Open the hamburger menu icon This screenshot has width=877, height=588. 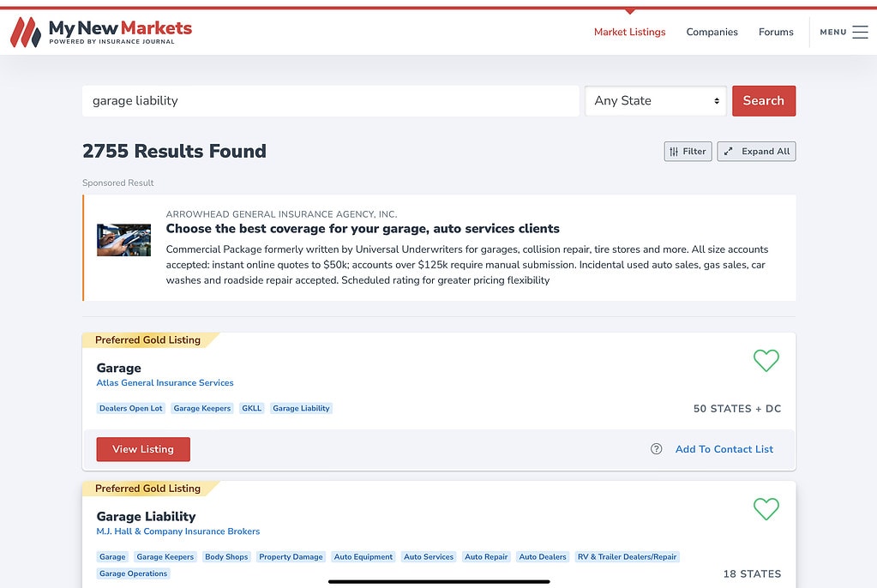click(860, 32)
